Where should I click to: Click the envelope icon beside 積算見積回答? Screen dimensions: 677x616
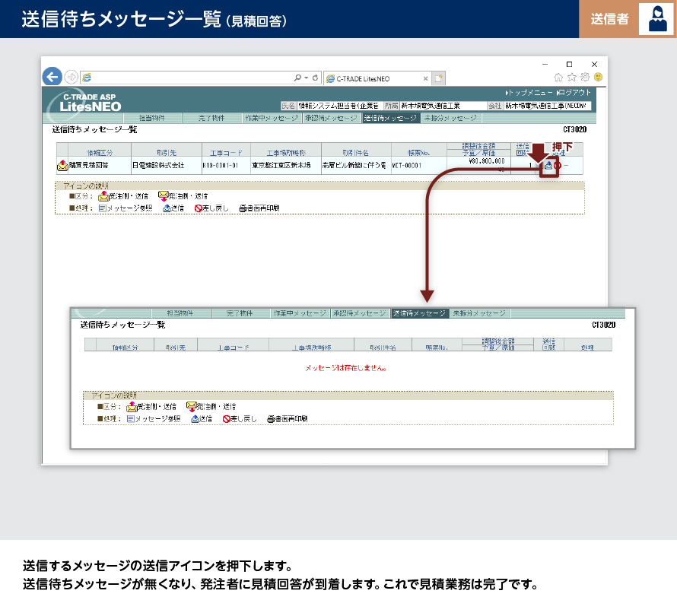coord(62,165)
